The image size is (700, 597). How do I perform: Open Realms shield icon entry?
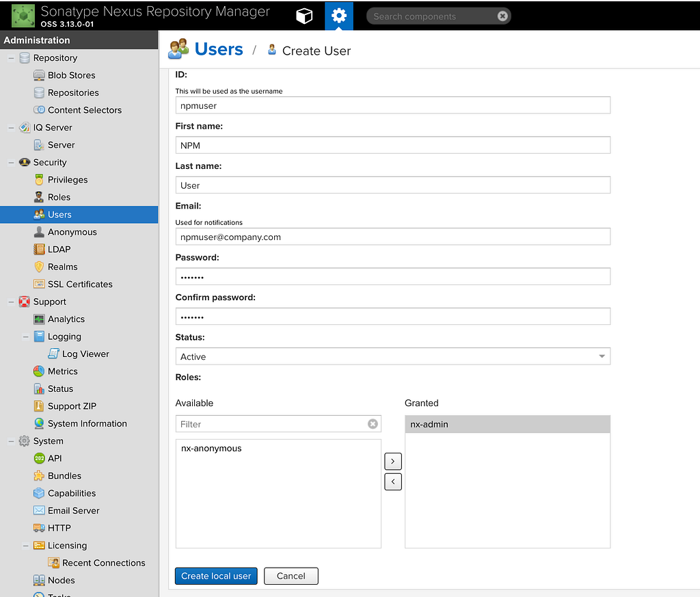pos(62,267)
